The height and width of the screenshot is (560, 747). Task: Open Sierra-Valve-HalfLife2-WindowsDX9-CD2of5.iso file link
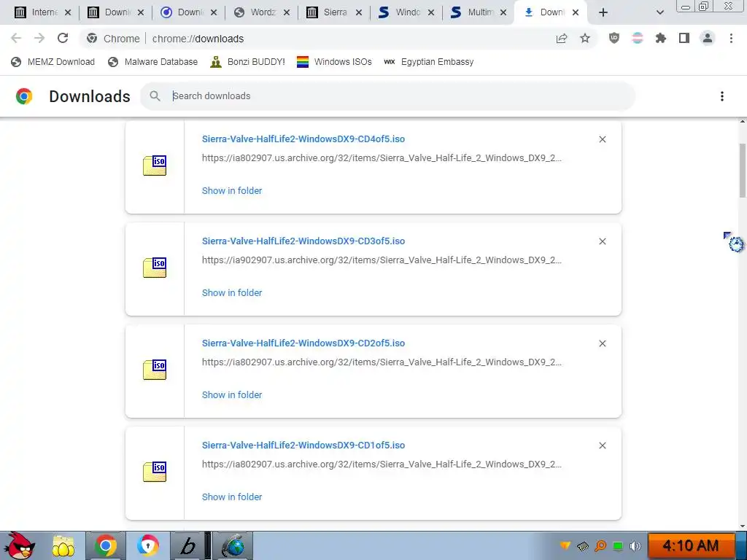[x=303, y=343]
